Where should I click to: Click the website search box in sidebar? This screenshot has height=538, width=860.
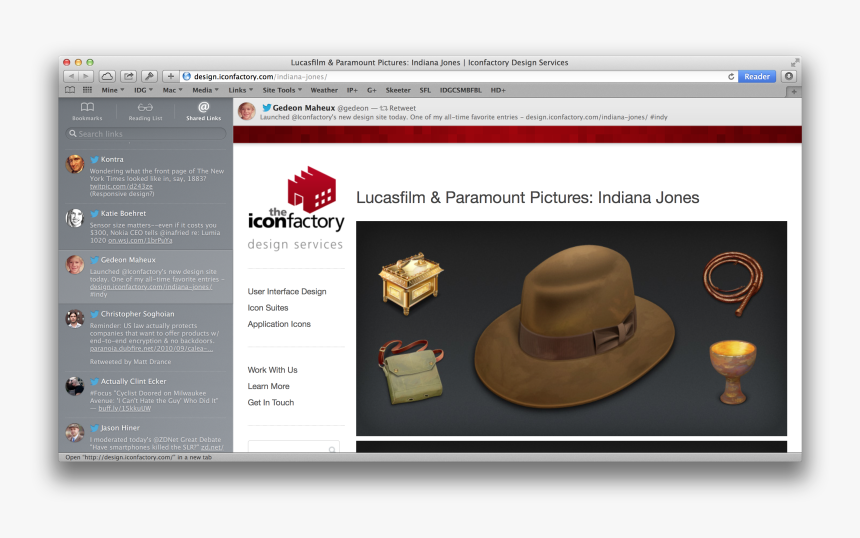pyautogui.click(x=293, y=448)
